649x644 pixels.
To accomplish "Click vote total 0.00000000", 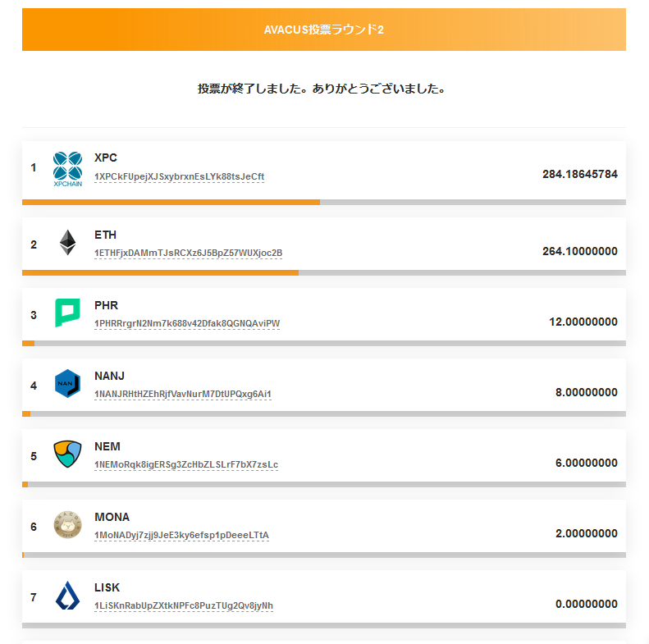I will pyautogui.click(x=587, y=604).
